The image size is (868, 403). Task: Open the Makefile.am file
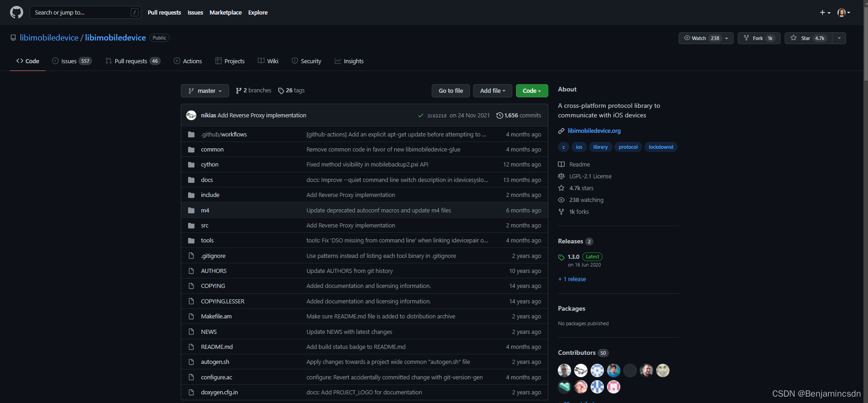click(216, 317)
